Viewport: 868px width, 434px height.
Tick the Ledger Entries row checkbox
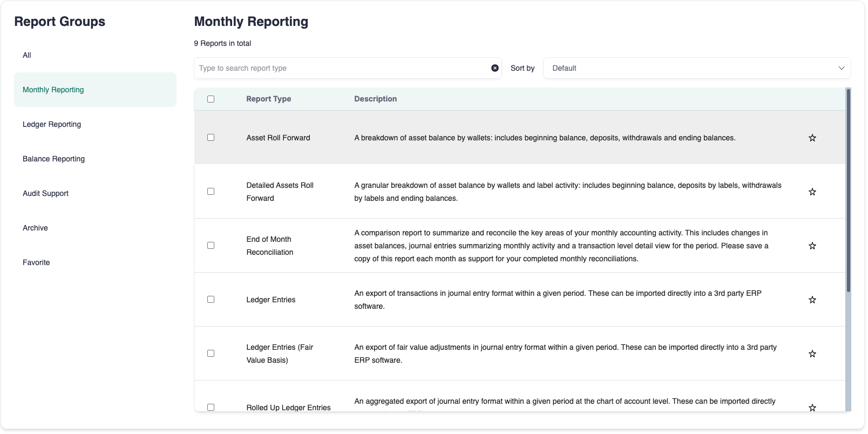pos(211,300)
